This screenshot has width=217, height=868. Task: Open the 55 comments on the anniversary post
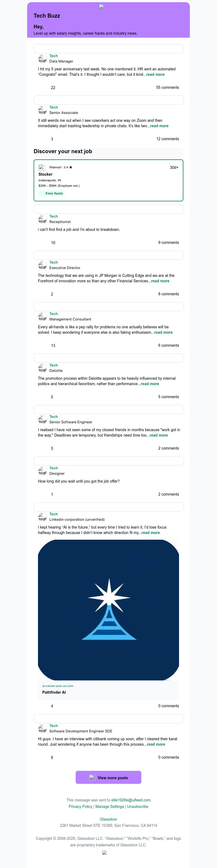(167, 88)
